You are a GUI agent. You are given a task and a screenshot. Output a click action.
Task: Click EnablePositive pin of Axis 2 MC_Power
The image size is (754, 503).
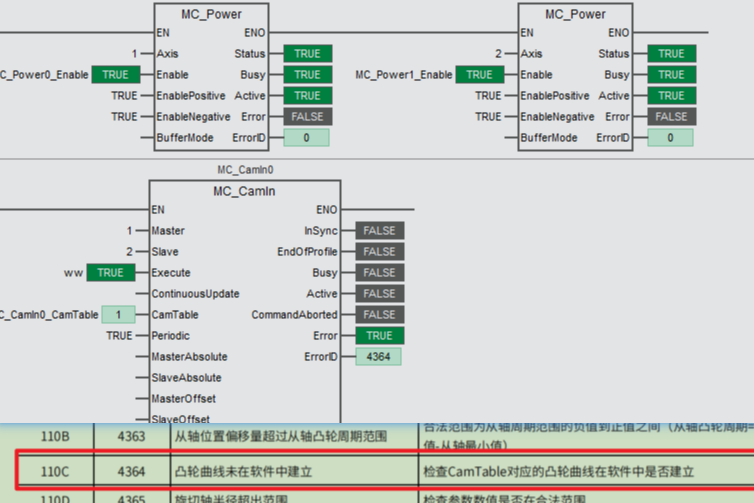coord(555,96)
